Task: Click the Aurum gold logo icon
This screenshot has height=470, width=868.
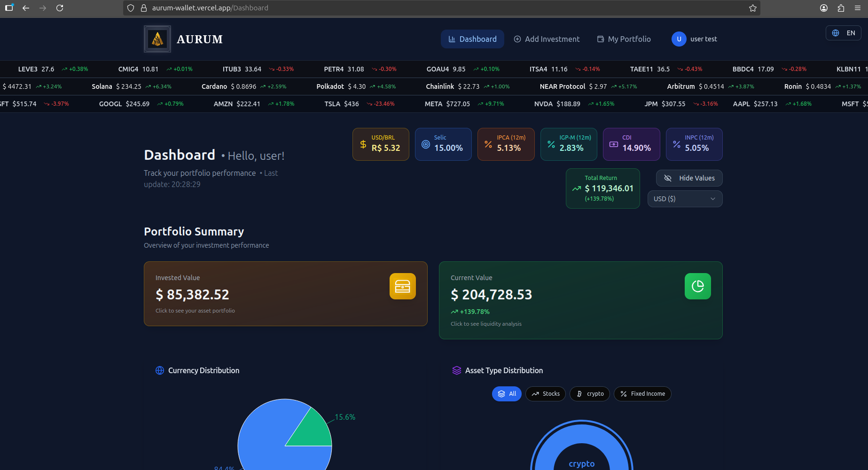Action: coord(157,39)
